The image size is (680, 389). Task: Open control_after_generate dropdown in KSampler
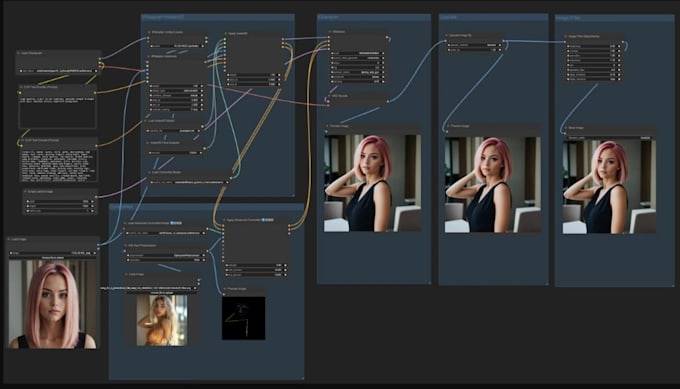(357, 58)
